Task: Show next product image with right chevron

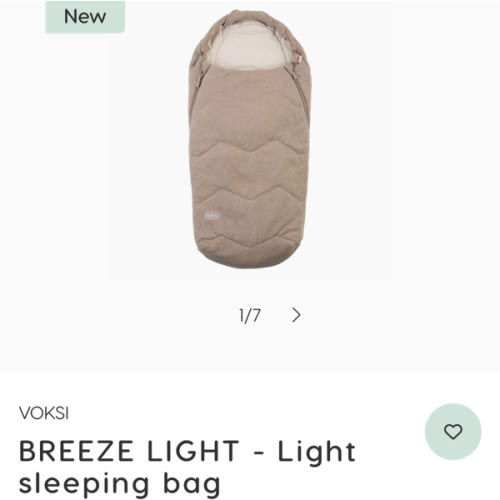Action: pos(296,315)
